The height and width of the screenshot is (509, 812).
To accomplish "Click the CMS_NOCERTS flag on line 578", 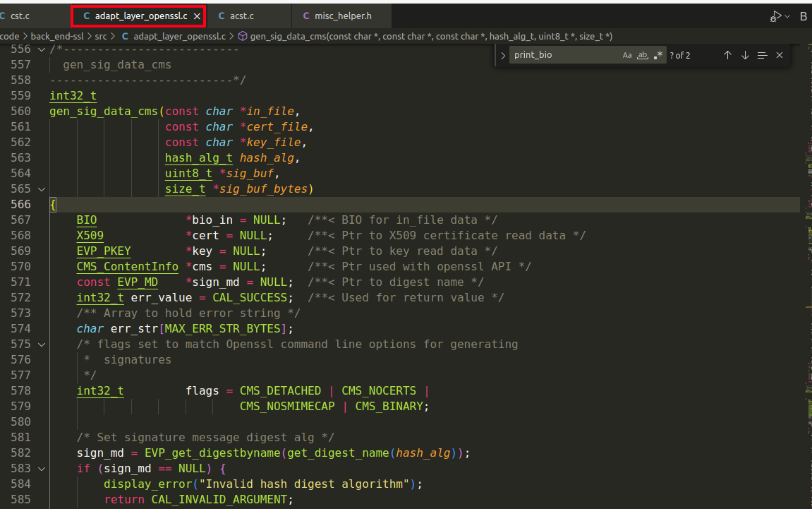I will tap(379, 391).
